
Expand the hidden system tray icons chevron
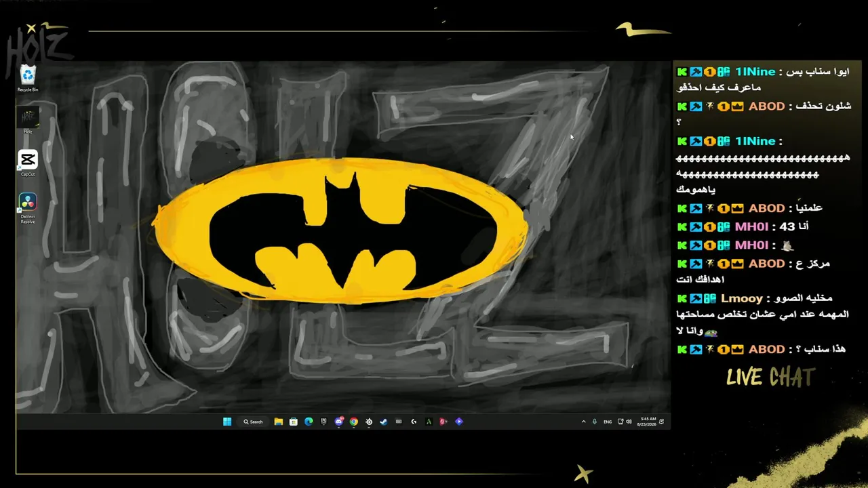point(583,422)
